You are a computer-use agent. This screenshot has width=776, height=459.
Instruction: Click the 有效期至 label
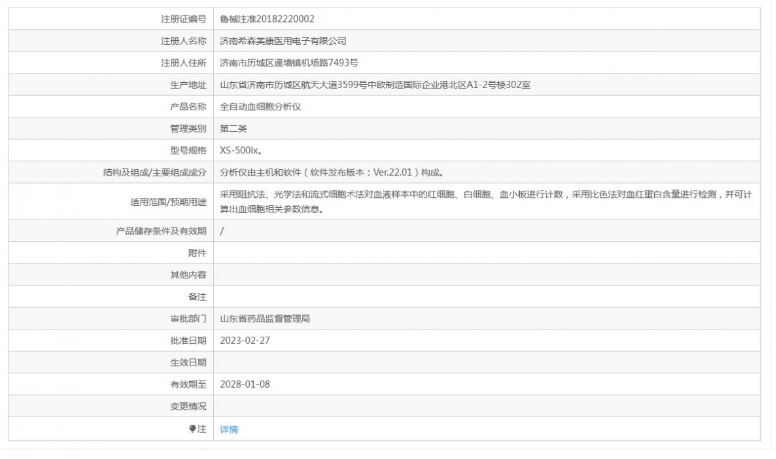[x=188, y=384]
